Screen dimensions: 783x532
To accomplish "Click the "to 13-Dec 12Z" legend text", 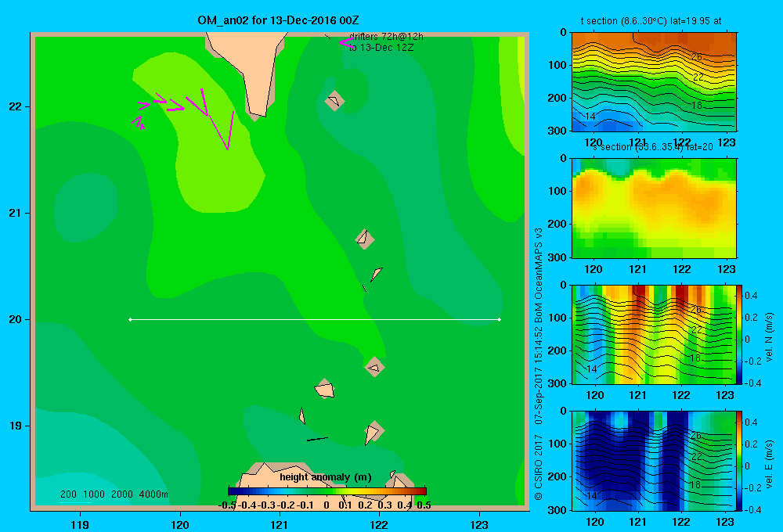I will click(x=381, y=48).
